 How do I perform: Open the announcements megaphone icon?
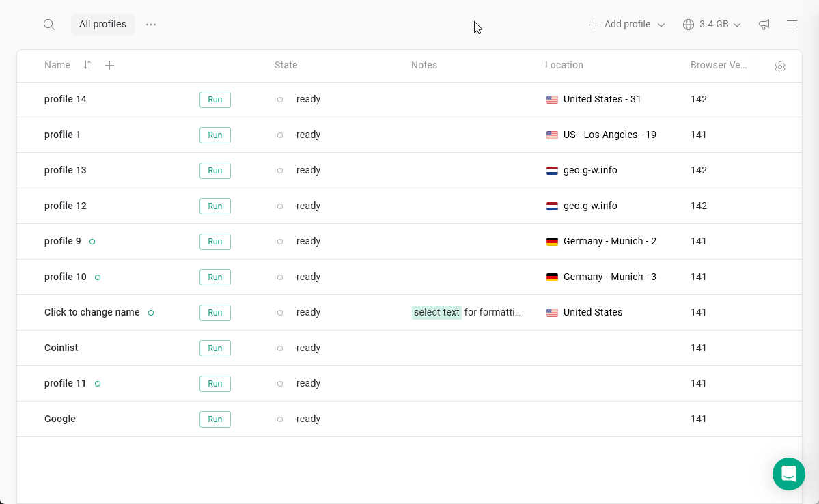(764, 24)
